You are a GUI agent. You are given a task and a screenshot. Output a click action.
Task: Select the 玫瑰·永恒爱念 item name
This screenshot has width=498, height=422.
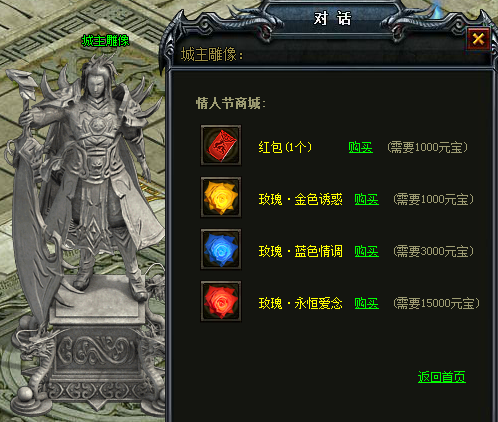[x=301, y=303]
